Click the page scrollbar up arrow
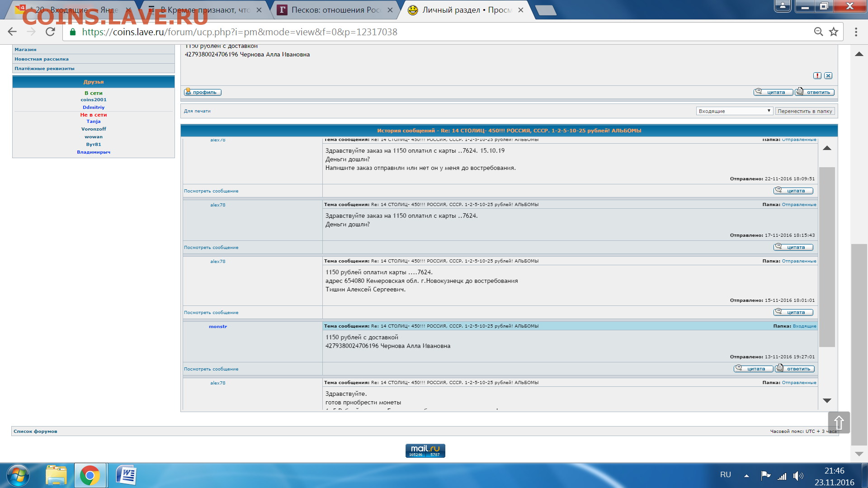This screenshot has width=868, height=488. point(859,54)
